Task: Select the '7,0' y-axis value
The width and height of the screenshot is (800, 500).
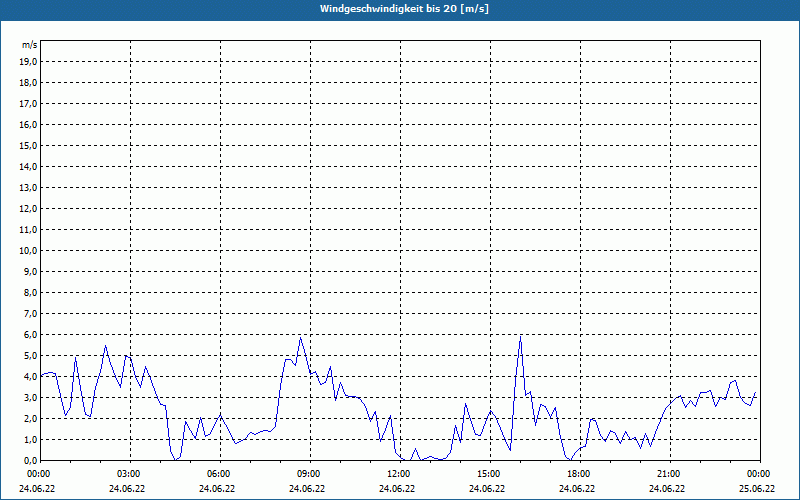Action: 30,313
